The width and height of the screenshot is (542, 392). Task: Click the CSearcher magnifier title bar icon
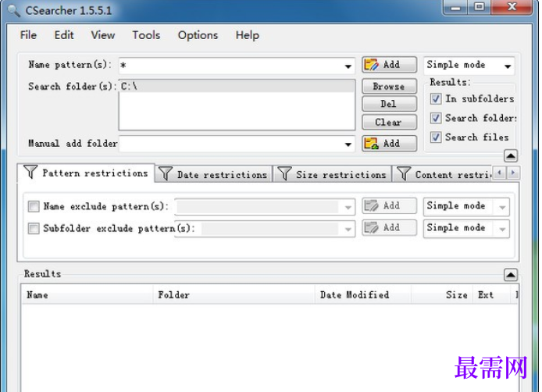14,10
